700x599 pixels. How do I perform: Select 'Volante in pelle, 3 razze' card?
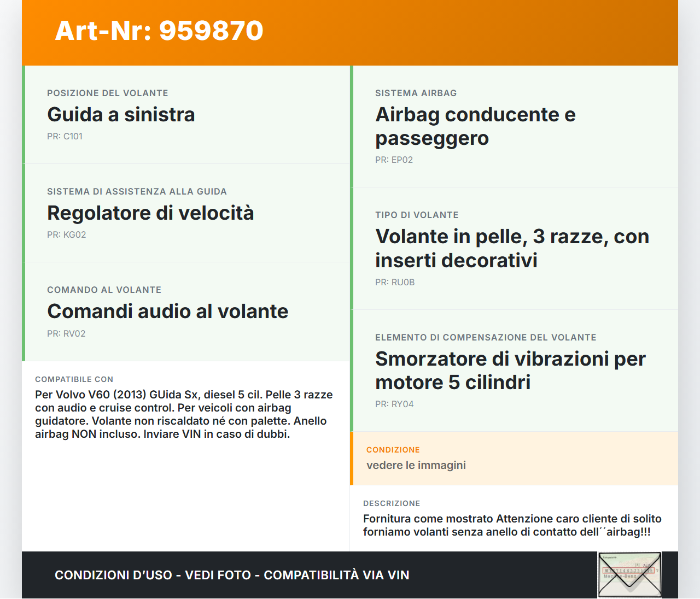tap(511, 248)
